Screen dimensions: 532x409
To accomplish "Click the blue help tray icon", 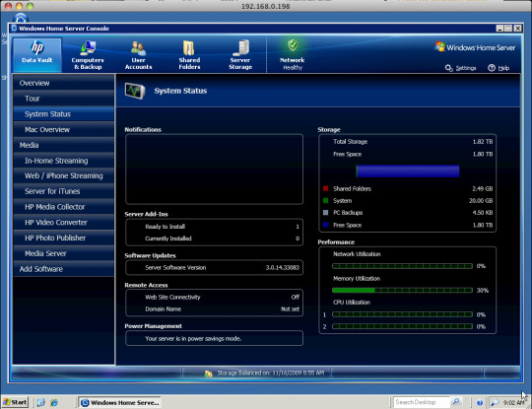I will [x=480, y=403].
